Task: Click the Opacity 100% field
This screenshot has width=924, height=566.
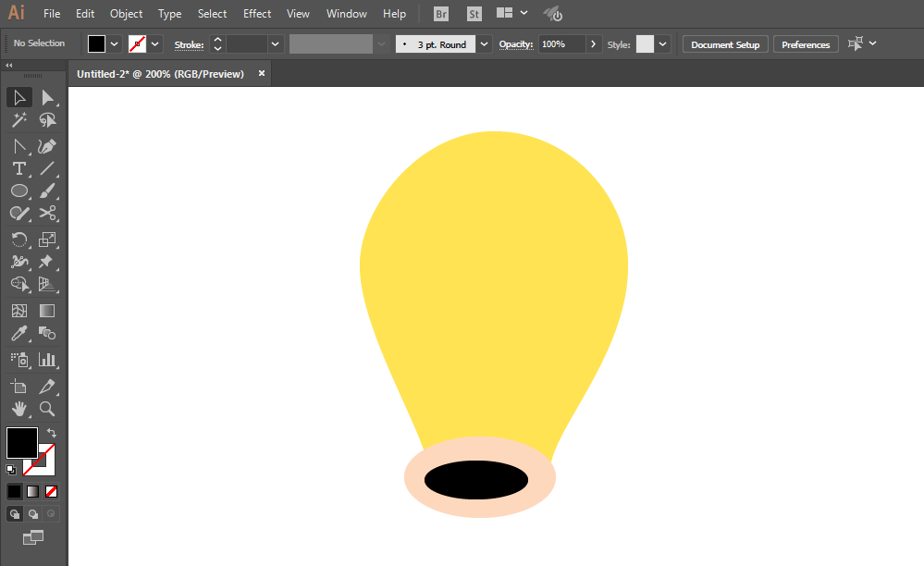Action: [x=562, y=44]
